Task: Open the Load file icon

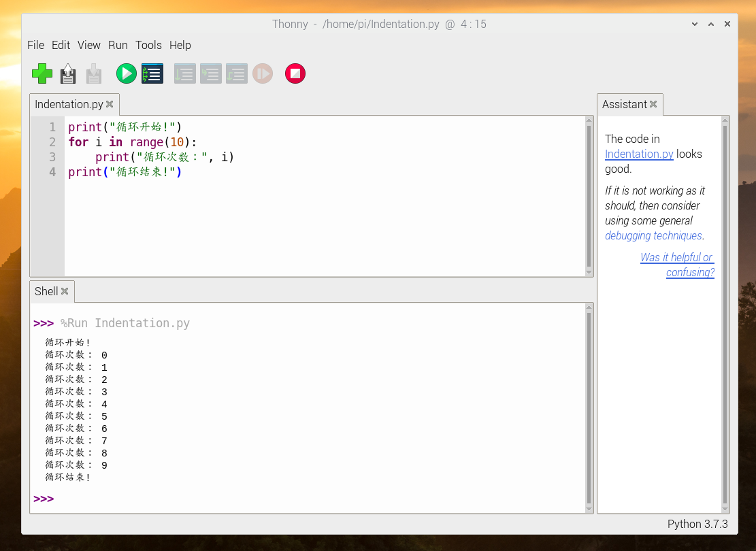Action: [x=68, y=73]
